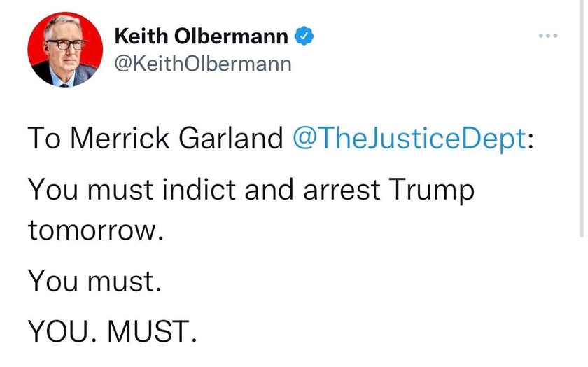
Task: Click the word Garland in the tweet
Action: (230, 138)
